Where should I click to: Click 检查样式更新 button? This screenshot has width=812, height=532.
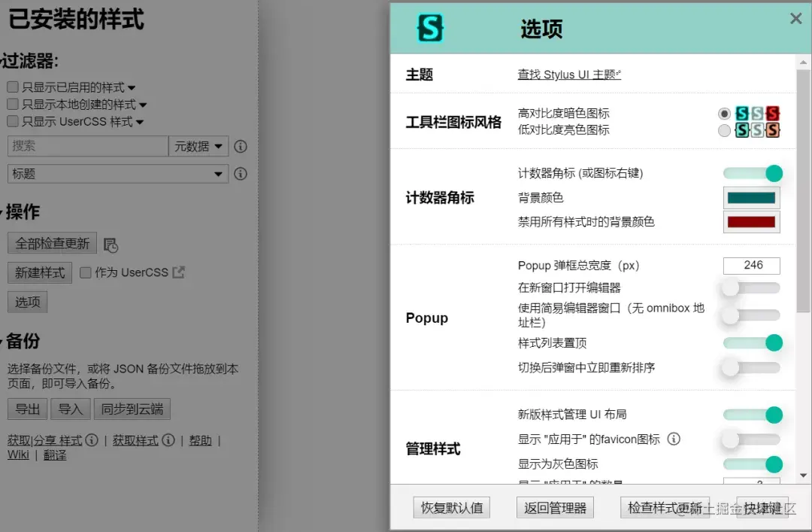(665, 508)
